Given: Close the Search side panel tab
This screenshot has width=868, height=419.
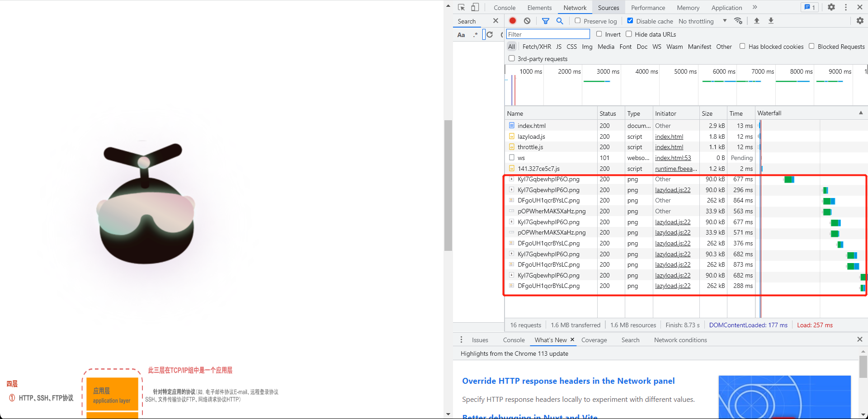Looking at the screenshot, I should tap(495, 21).
